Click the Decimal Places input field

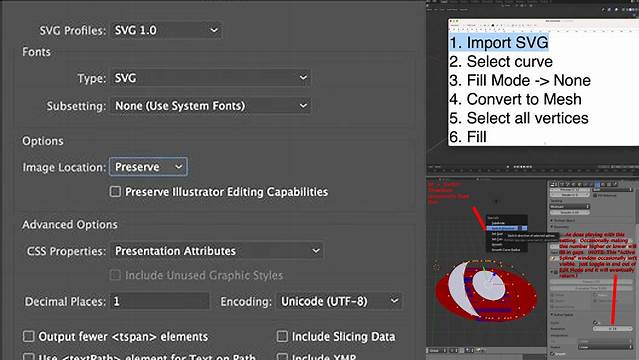[x=160, y=301]
